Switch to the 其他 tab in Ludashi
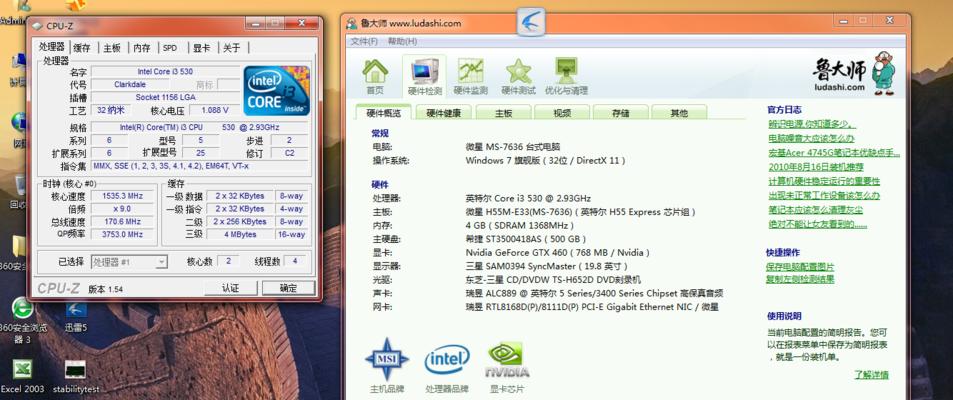This screenshot has height=400, width=953. click(679, 113)
